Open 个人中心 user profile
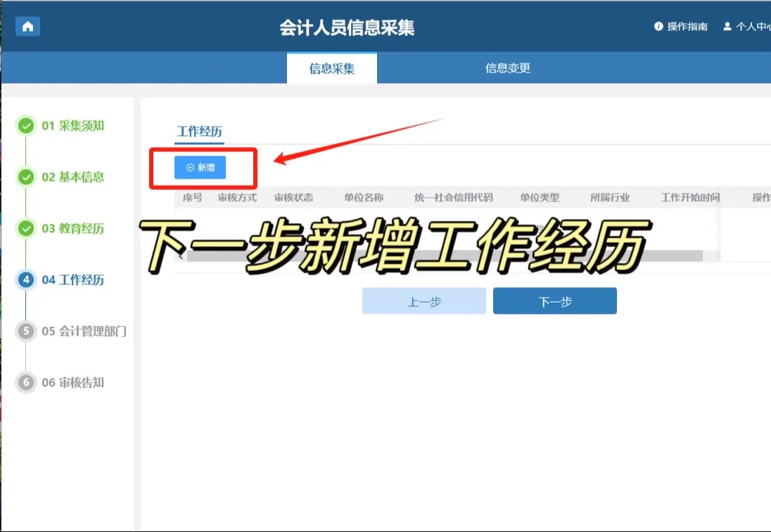Image resolution: width=771 pixels, height=532 pixels. (748, 27)
